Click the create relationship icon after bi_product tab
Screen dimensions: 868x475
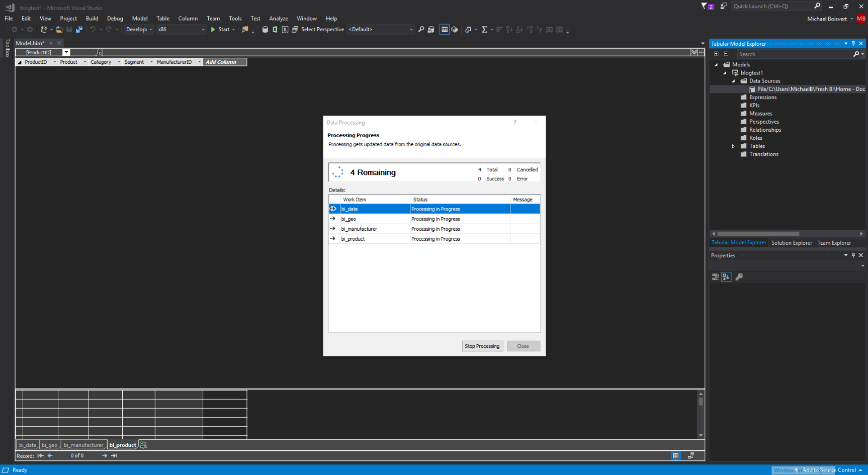[x=143, y=445]
